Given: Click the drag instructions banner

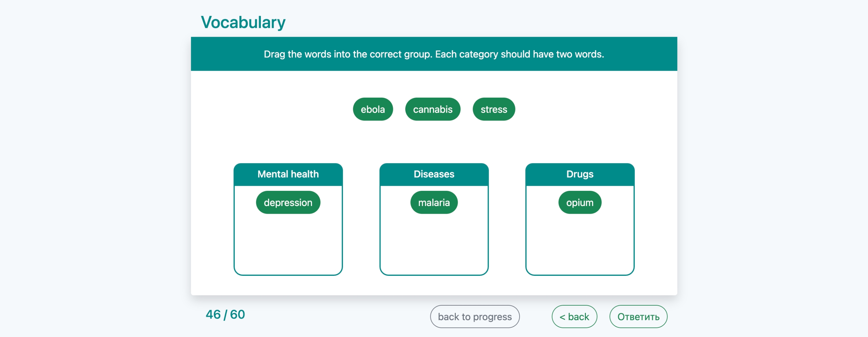Looking at the screenshot, I should [x=434, y=54].
